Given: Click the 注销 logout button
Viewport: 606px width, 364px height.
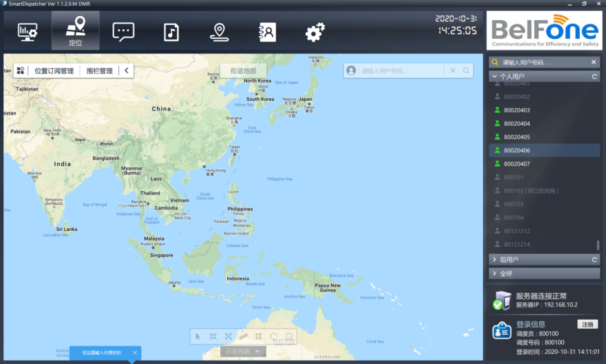Looking at the screenshot, I should pyautogui.click(x=587, y=324).
